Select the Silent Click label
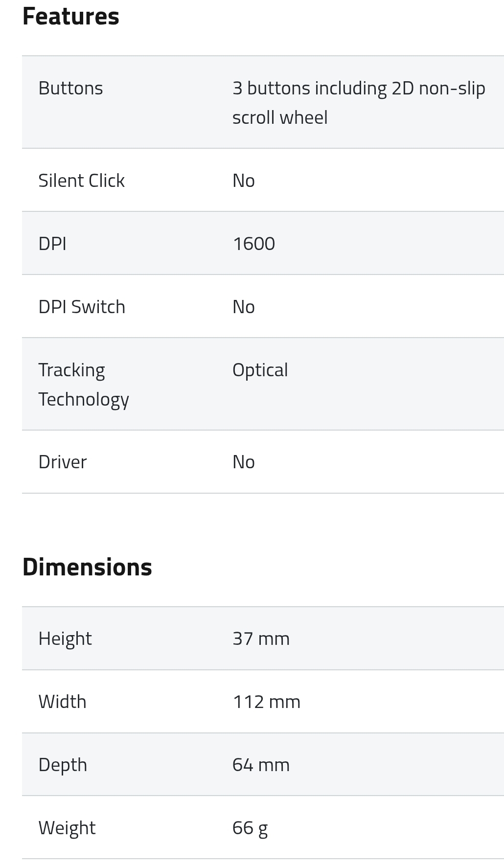Image resolution: width=504 pixels, height=867 pixels. [x=81, y=181]
